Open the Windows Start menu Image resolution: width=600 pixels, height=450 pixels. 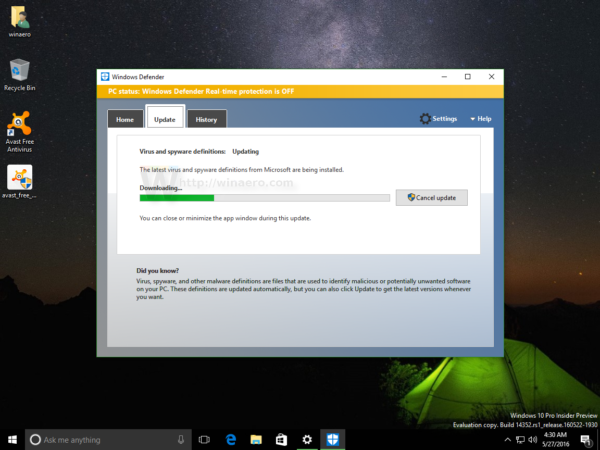coord(13,440)
